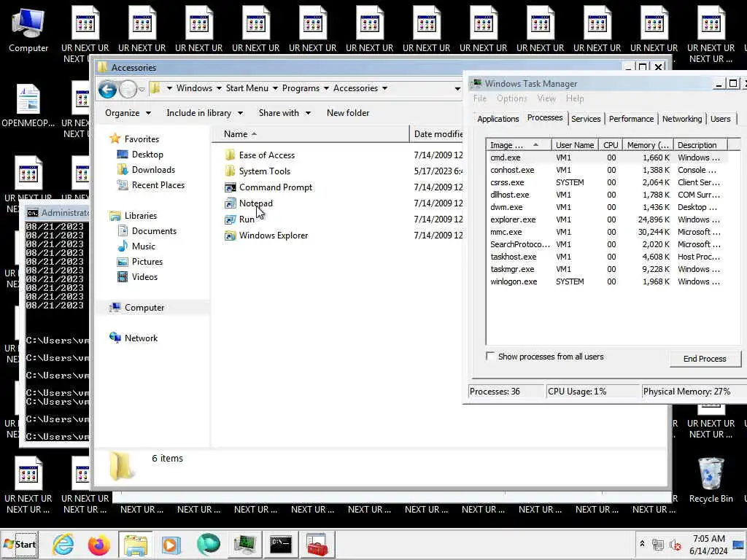
Task: Expand dropdown arrow after Programs breadcrumb
Action: click(326, 88)
